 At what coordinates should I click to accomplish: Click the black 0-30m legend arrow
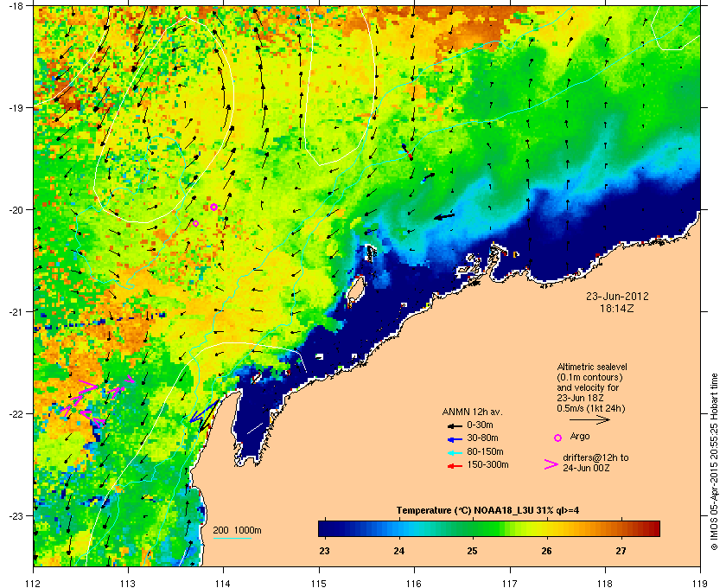click(x=455, y=425)
